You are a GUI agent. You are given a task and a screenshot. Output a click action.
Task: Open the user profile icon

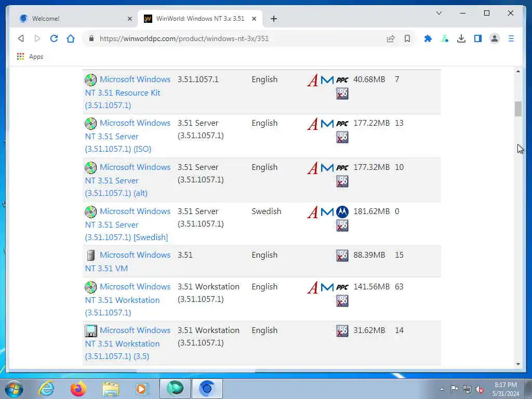[495, 38]
